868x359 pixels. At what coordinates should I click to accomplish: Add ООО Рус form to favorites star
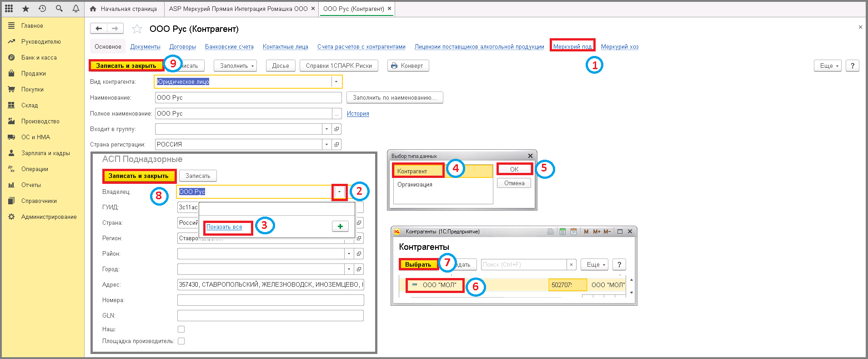(x=137, y=29)
